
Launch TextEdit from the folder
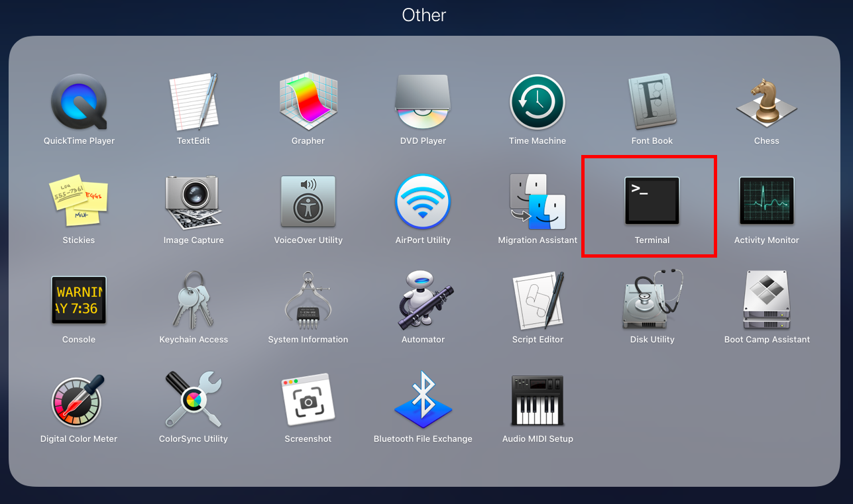(x=194, y=103)
